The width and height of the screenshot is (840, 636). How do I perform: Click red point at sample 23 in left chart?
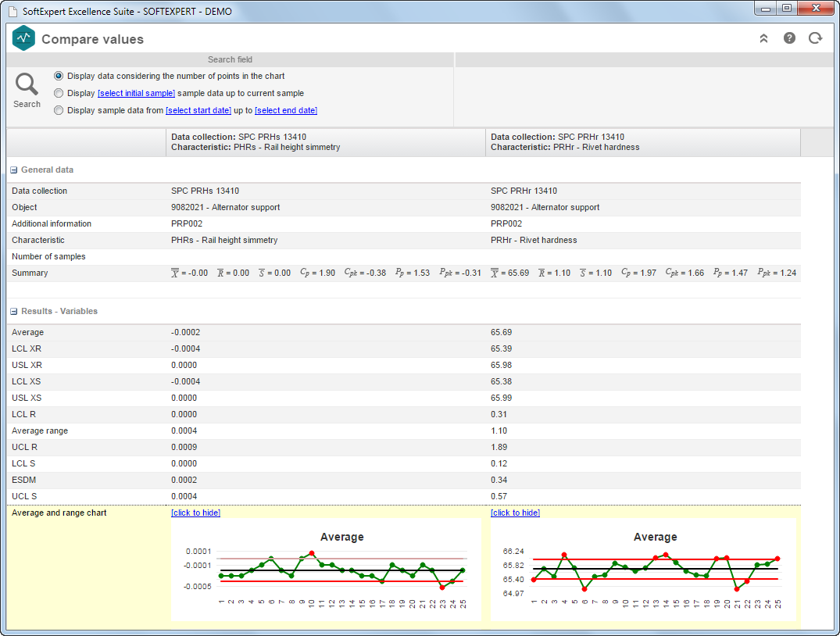coord(442,588)
